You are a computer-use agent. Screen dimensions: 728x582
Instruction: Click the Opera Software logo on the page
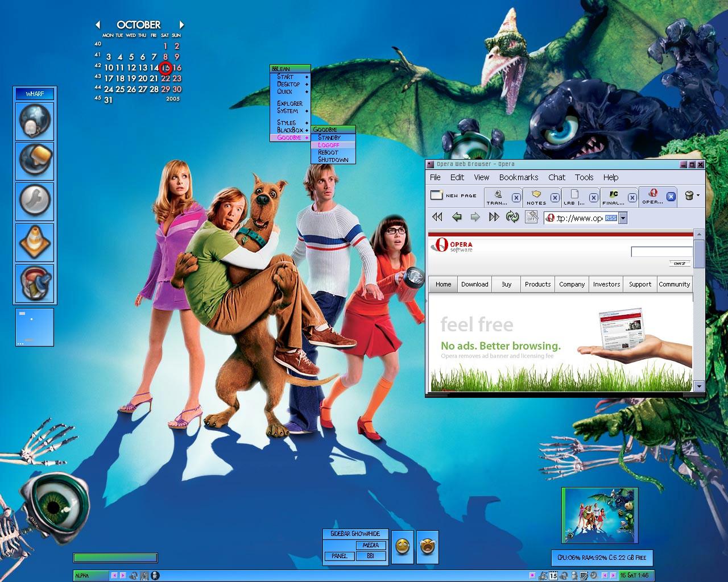(452, 246)
